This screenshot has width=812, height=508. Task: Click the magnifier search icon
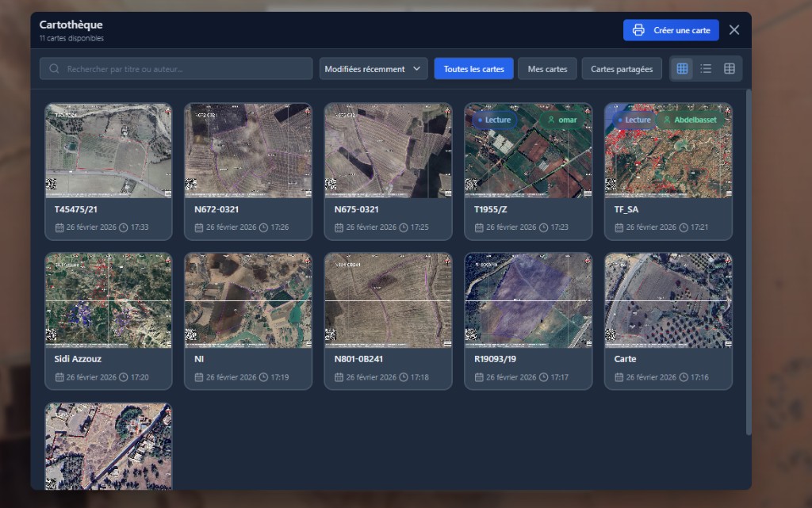tap(54, 69)
